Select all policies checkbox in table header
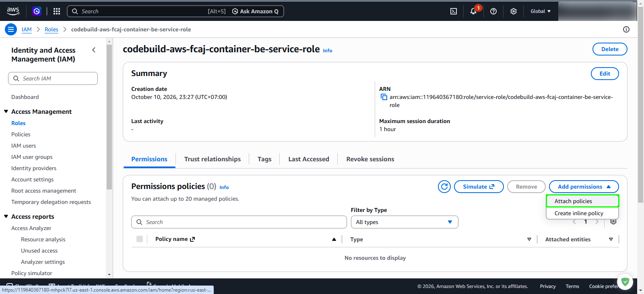The width and height of the screenshot is (644, 294). tap(140, 239)
